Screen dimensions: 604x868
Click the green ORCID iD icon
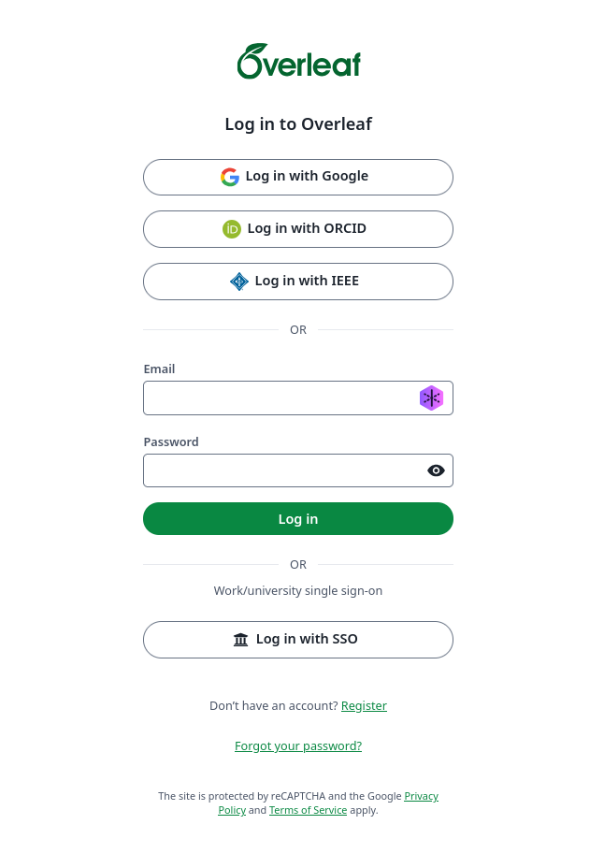[x=232, y=228]
